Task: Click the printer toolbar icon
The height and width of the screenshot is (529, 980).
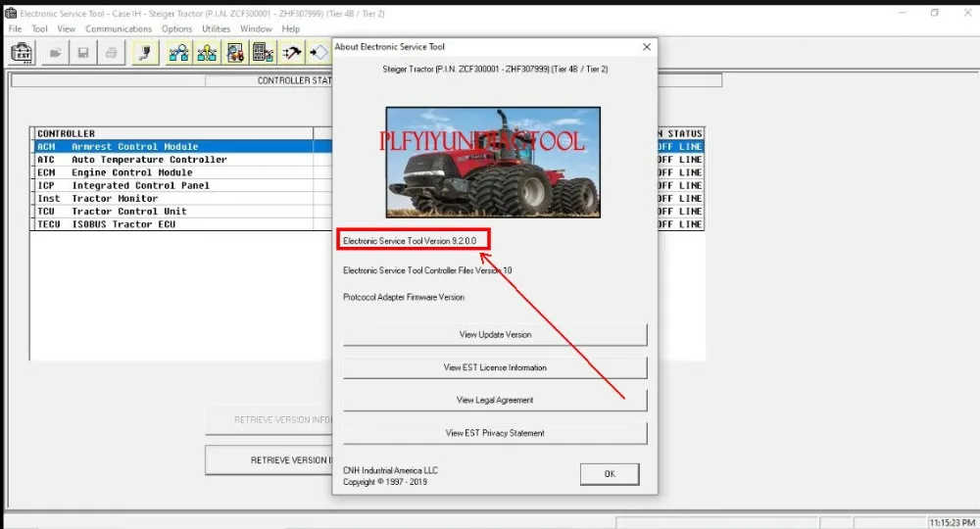Action: (x=112, y=53)
